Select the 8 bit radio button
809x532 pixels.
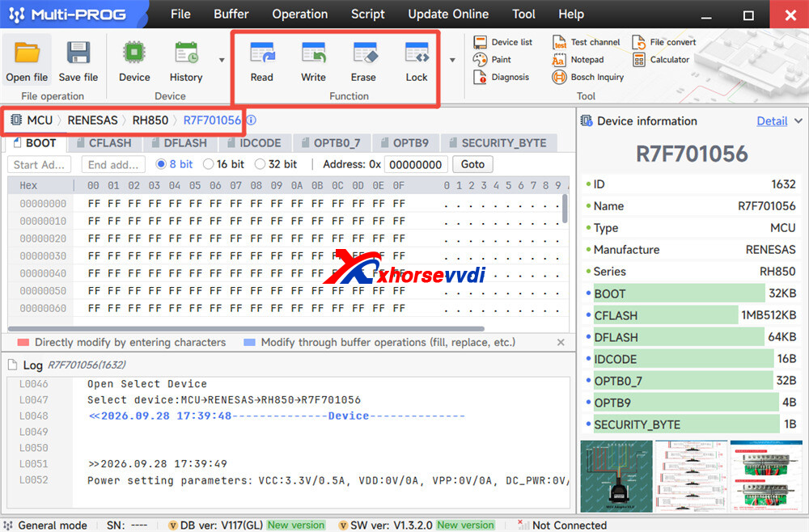(161, 164)
